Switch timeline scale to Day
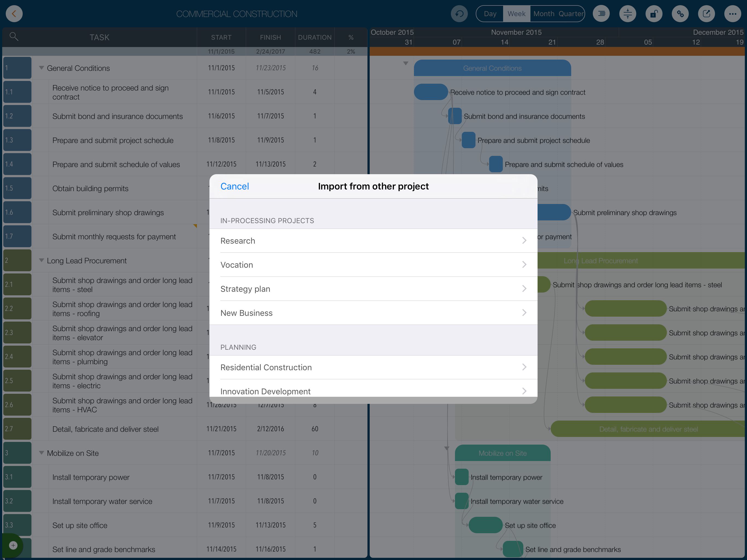Screen dimensions: 747x560 pos(490,14)
